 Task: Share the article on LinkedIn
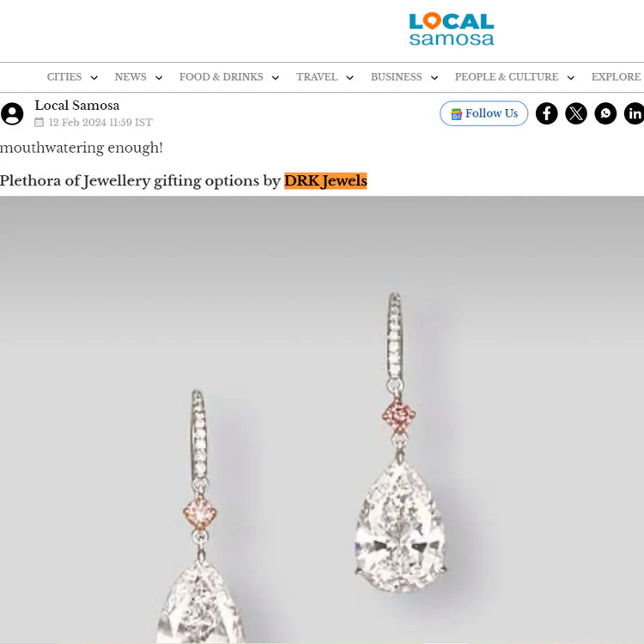click(x=635, y=113)
